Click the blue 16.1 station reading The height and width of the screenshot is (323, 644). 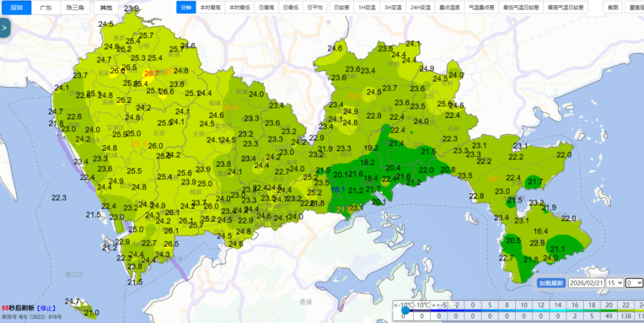pyautogui.click(x=337, y=190)
